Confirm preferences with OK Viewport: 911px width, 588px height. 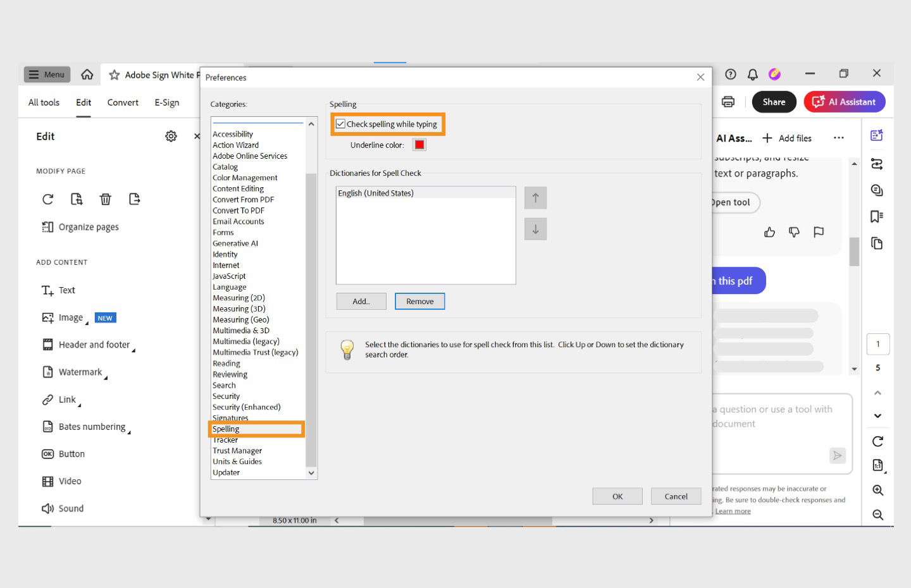click(617, 496)
